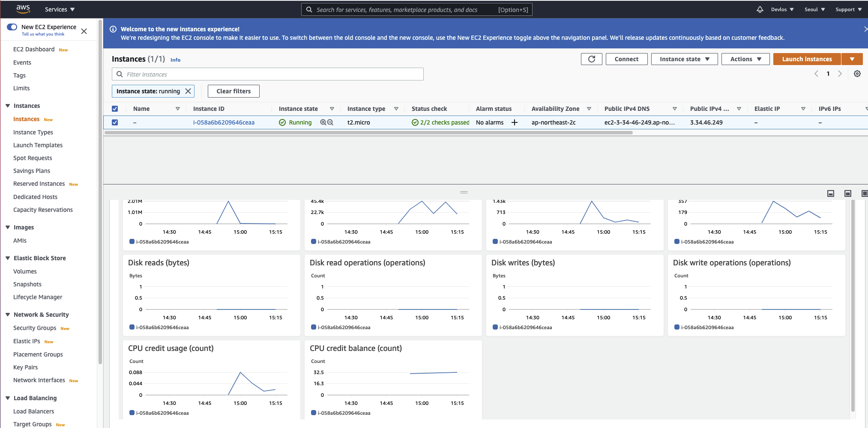Image resolution: width=868 pixels, height=428 pixels.
Task: Click the zoom-out icon beside Running state
Action: point(330,122)
